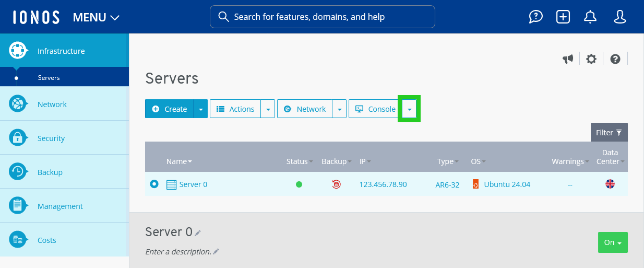The height and width of the screenshot is (268, 644).
Task: Select the Server 0 radio button
Action: (x=154, y=184)
